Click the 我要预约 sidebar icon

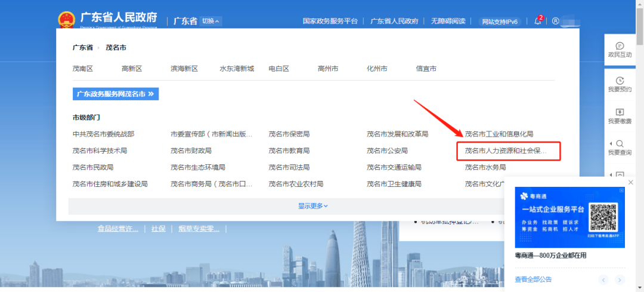620,84
